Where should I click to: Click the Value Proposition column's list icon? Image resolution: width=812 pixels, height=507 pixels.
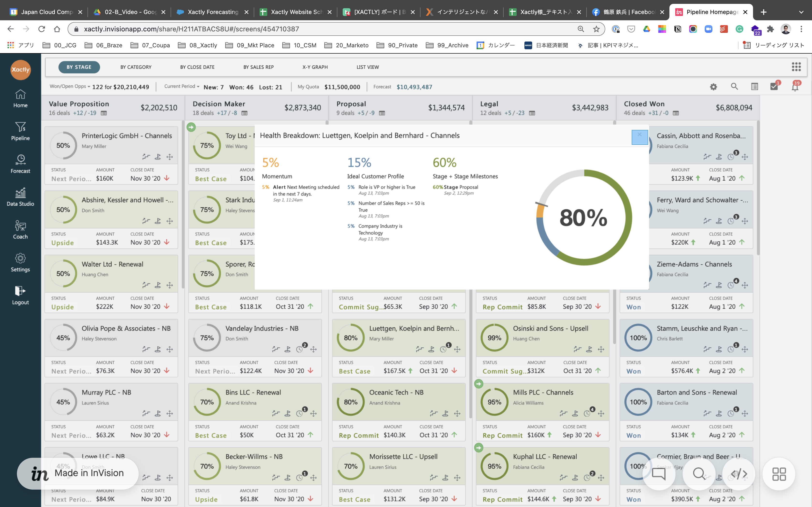click(104, 113)
